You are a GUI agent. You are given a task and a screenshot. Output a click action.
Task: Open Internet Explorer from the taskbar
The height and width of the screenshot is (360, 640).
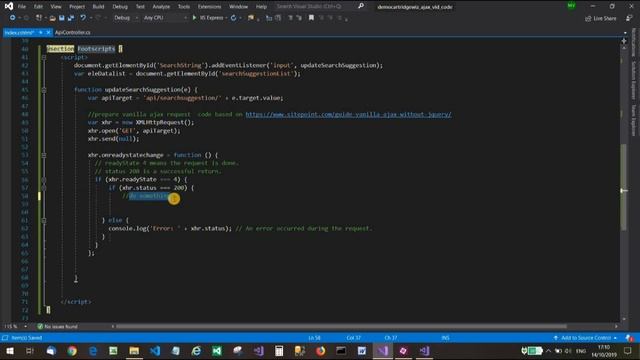(196, 351)
